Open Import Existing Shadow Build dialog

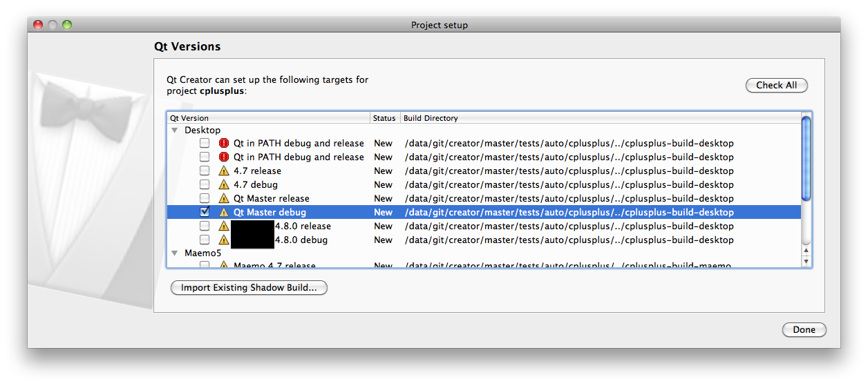(x=249, y=287)
